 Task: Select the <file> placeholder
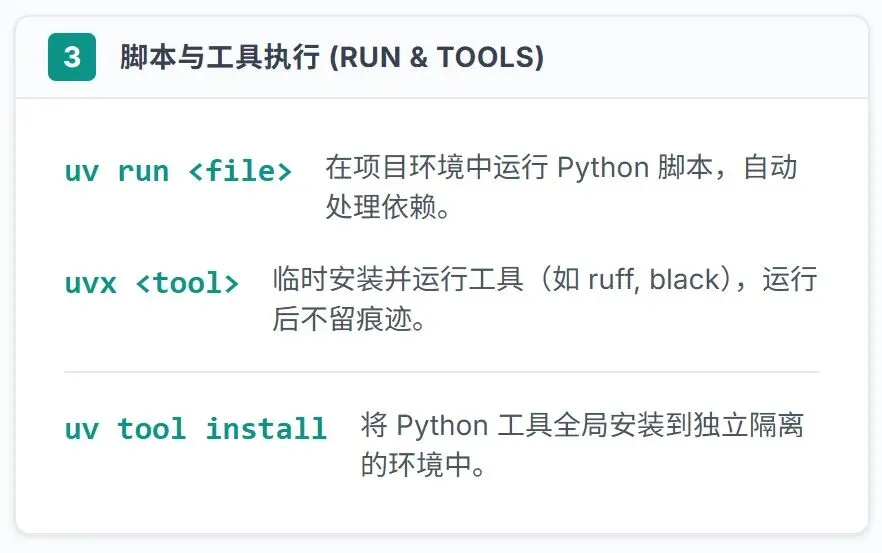click(x=240, y=171)
